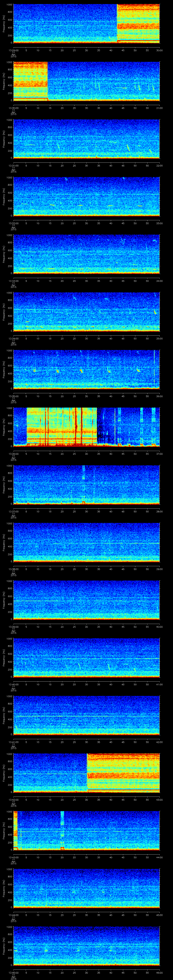Select the spectrogram beginning at 13:36:00
Viewport: 173px width, 980px height.
point(86,427)
